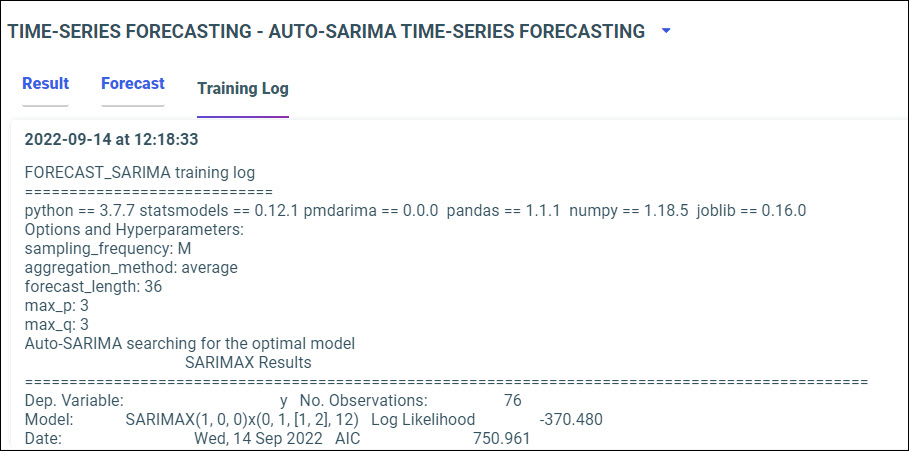Click the 2022-09-14 at 12:18:33 timestamp
The image size is (909, 451).
pos(111,139)
